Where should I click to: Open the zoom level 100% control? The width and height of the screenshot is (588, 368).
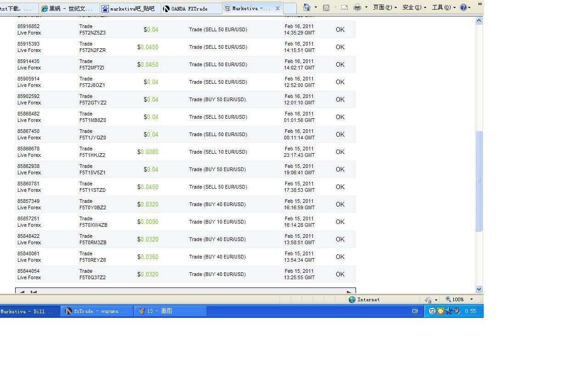(455, 299)
